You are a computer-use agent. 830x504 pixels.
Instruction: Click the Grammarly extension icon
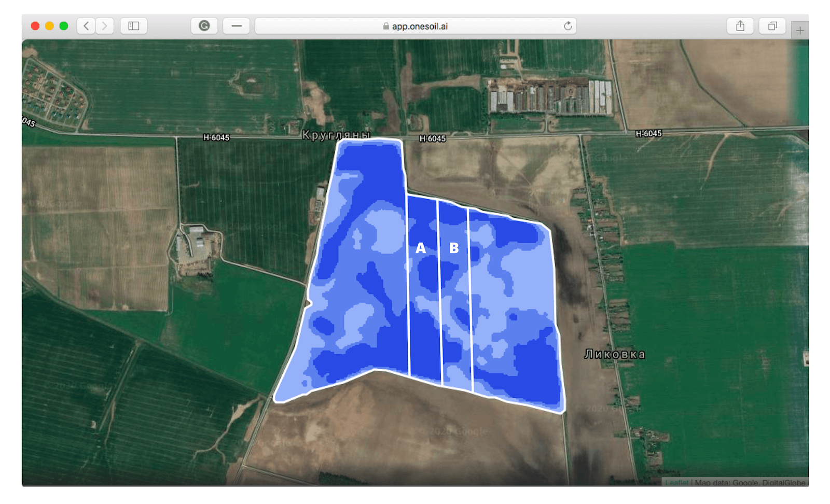click(204, 25)
